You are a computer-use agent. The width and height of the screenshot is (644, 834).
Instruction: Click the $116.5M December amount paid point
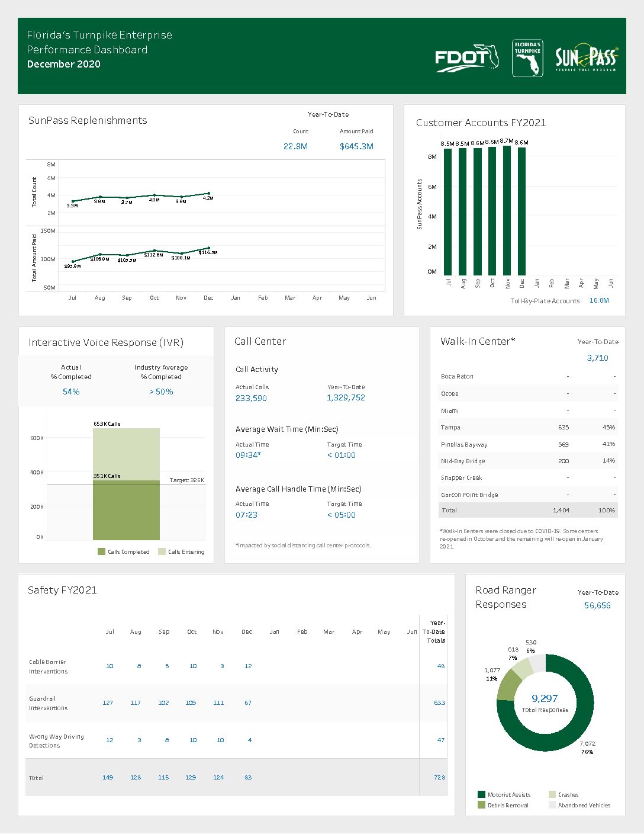tap(208, 248)
